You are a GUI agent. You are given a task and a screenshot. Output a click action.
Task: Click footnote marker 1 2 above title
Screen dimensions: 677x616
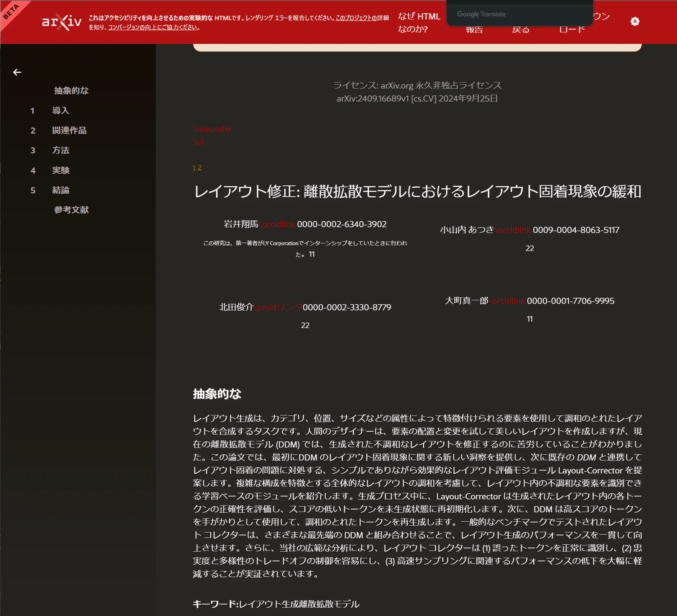coord(197,168)
